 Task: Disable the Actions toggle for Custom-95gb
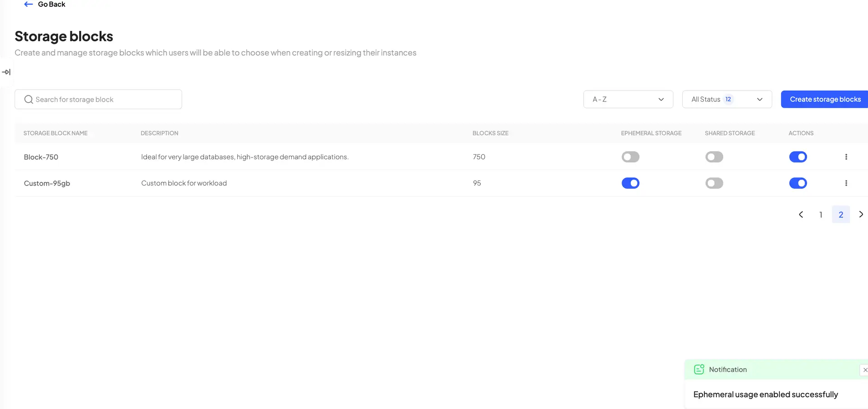pyautogui.click(x=798, y=183)
